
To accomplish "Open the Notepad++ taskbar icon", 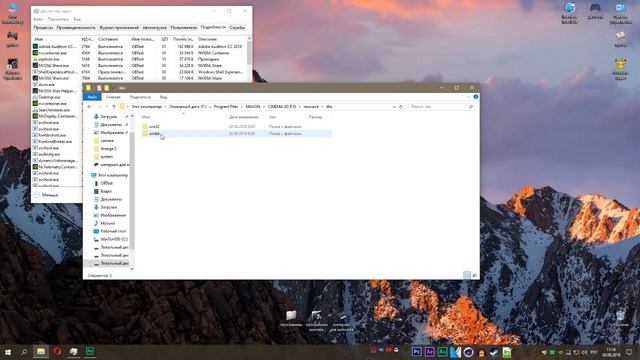I will [507, 352].
